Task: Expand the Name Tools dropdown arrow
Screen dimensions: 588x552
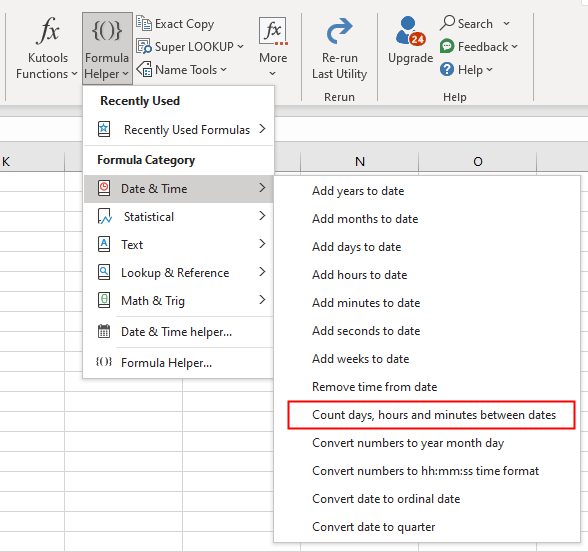Action: click(x=224, y=70)
